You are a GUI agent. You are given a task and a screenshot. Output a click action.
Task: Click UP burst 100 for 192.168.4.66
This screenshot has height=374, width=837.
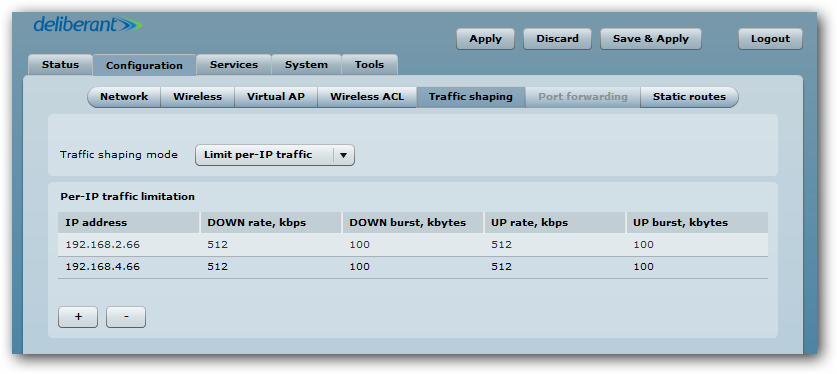(x=697, y=267)
